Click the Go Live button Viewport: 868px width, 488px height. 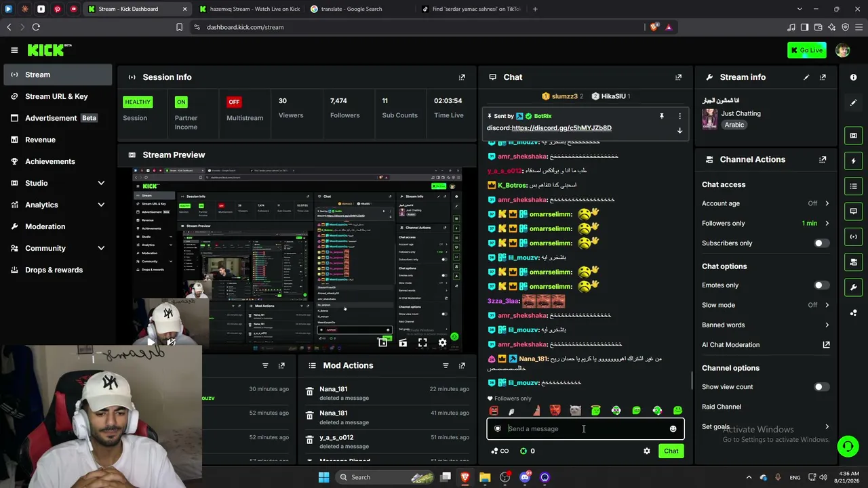tap(806, 50)
